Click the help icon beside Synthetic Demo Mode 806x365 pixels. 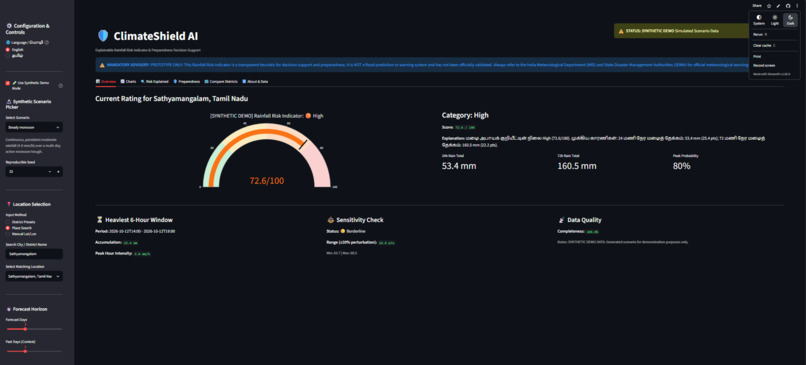pos(61,86)
